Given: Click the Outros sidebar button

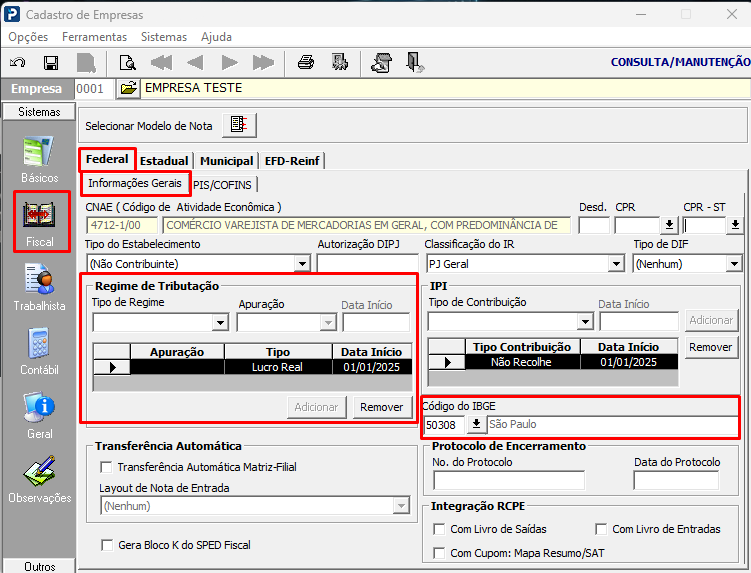Looking at the screenshot, I should (39, 566).
